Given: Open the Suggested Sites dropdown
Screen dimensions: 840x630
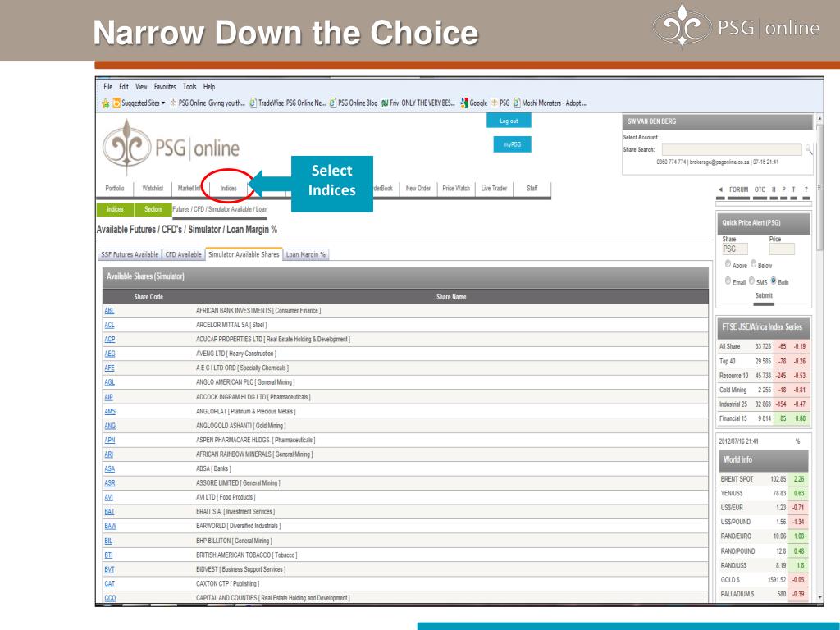Looking at the screenshot, I should coord(139,103).
